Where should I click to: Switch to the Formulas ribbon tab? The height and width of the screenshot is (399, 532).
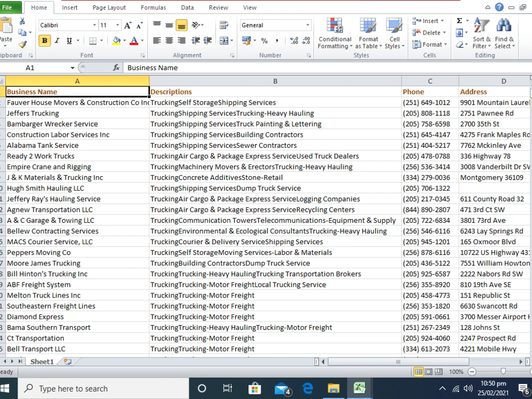click(x=153, y=7)
